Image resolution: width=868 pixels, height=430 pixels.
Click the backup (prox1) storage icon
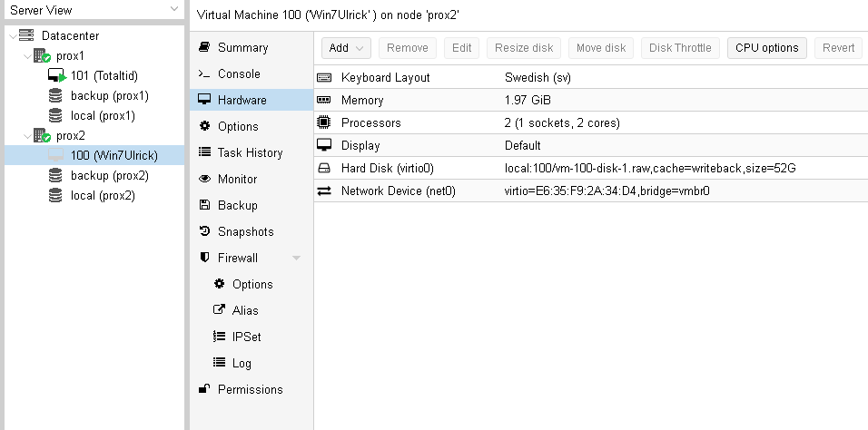(56, 96)
